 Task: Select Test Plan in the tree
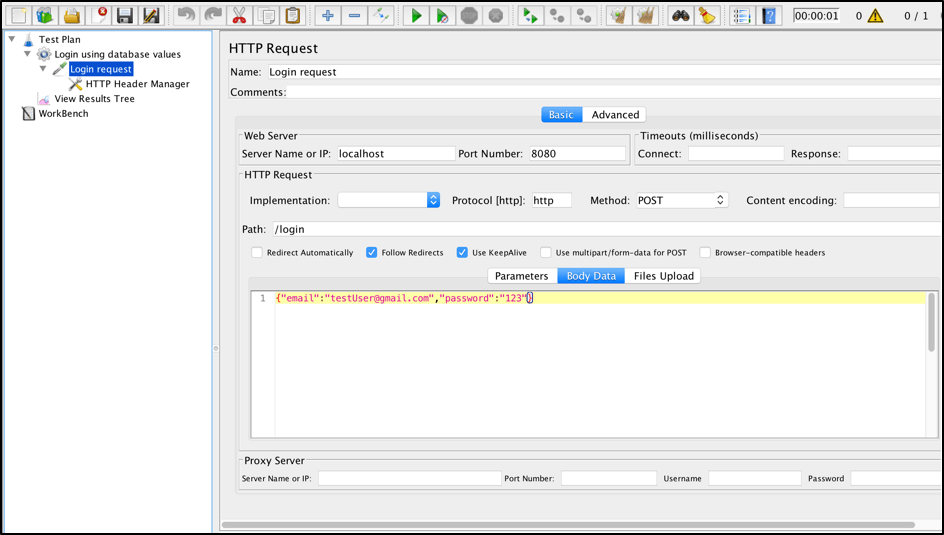60,39
